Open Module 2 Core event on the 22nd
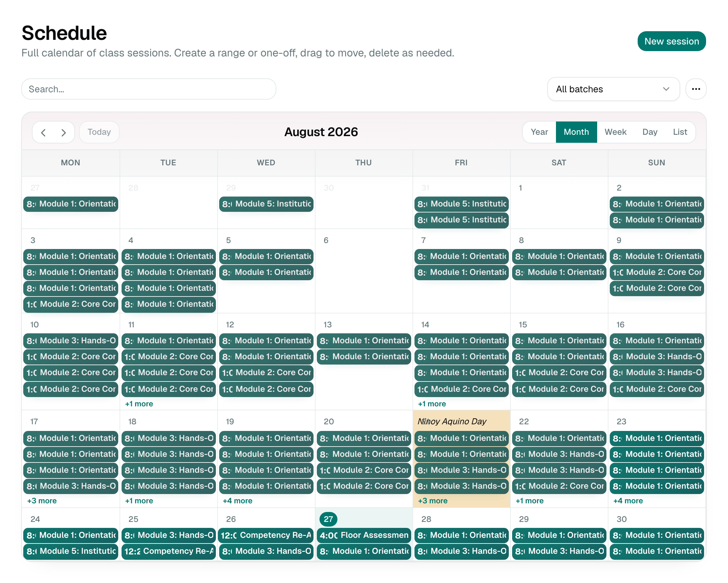 (x=559, y=486)
